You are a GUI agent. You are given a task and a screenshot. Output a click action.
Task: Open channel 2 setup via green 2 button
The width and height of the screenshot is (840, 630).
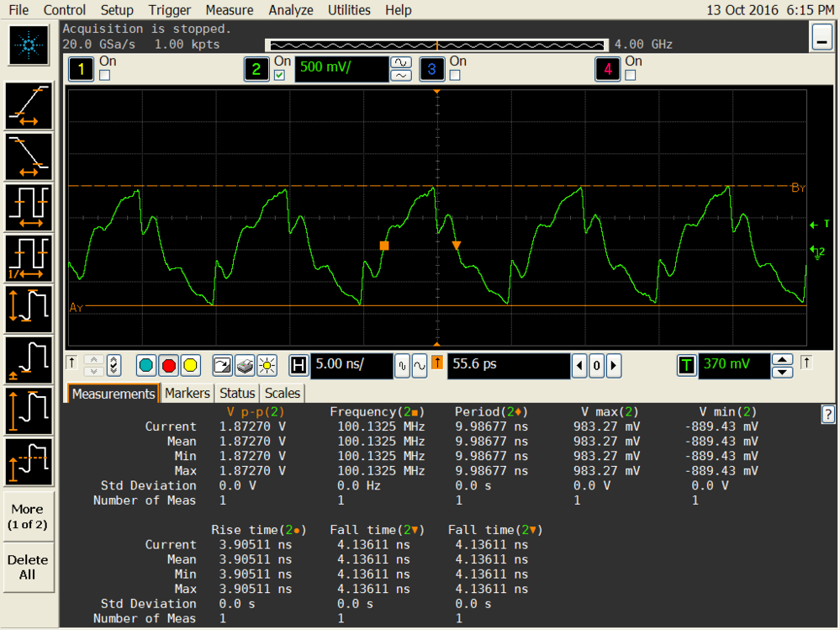(256, 69)
